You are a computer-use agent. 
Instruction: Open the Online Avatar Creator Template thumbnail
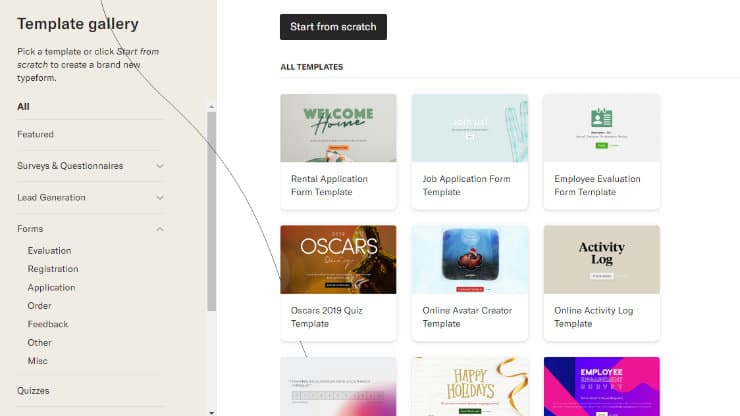point(469,259)
